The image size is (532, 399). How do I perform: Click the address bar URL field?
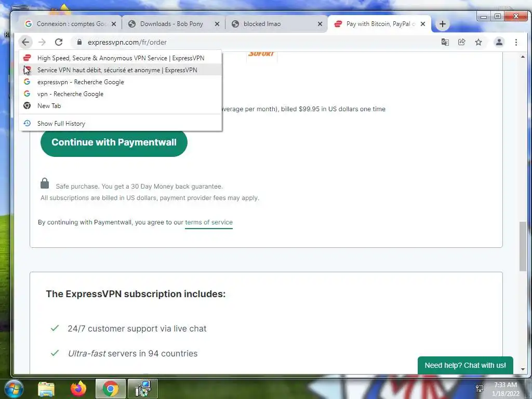coord(255,42)
